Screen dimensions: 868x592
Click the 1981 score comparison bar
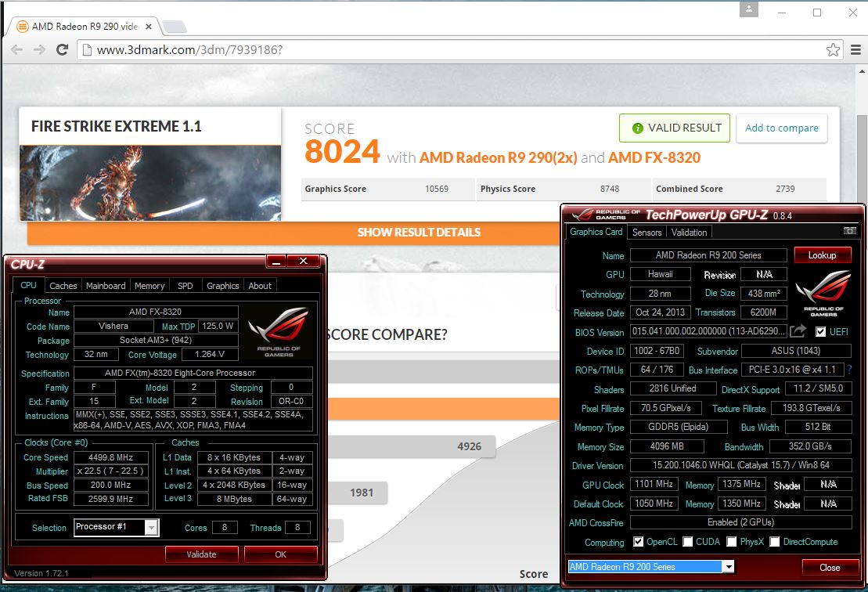coord(358,493)
